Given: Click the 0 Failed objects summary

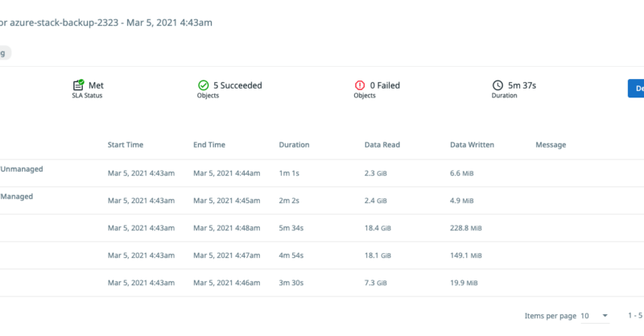Looking at the screenshot, I should point(385,85).
